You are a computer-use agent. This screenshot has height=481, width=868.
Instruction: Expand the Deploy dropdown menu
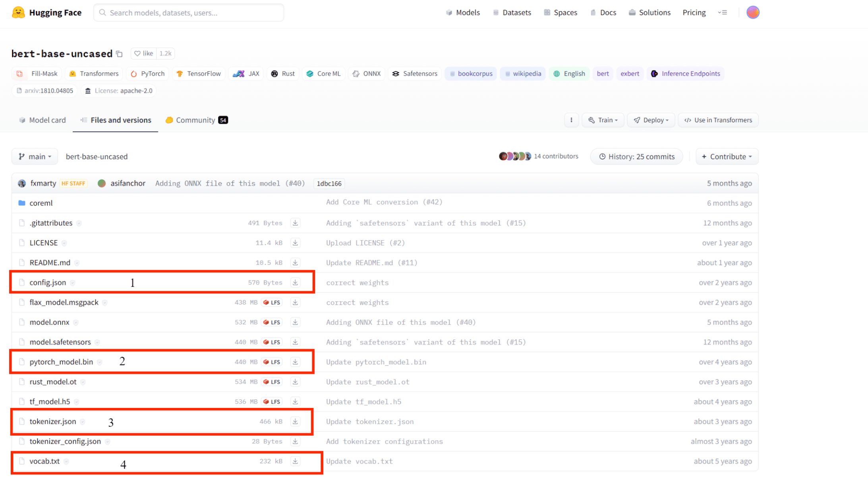[650, 120]
